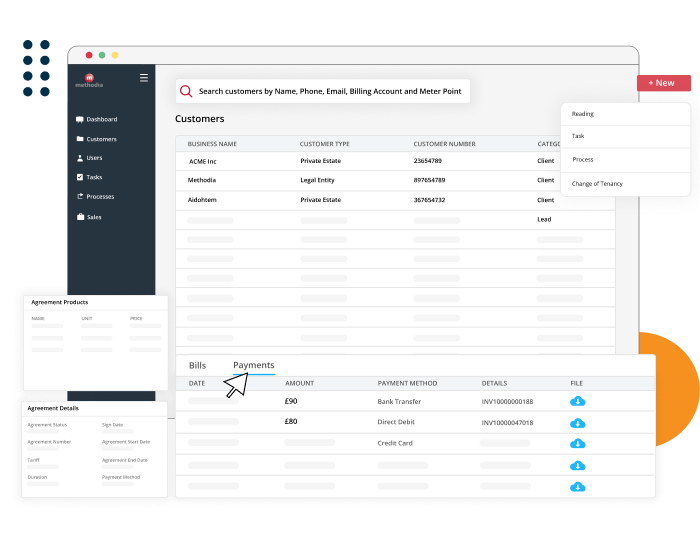Navigate to Sales section

[x=94, y=216]
